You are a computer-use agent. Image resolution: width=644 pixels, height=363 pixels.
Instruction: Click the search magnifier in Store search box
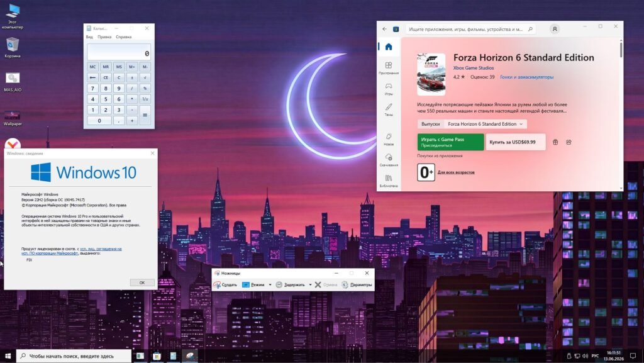click(530, 29)
